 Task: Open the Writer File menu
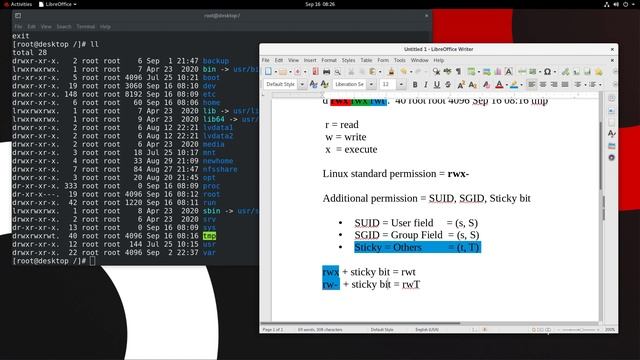265,60
